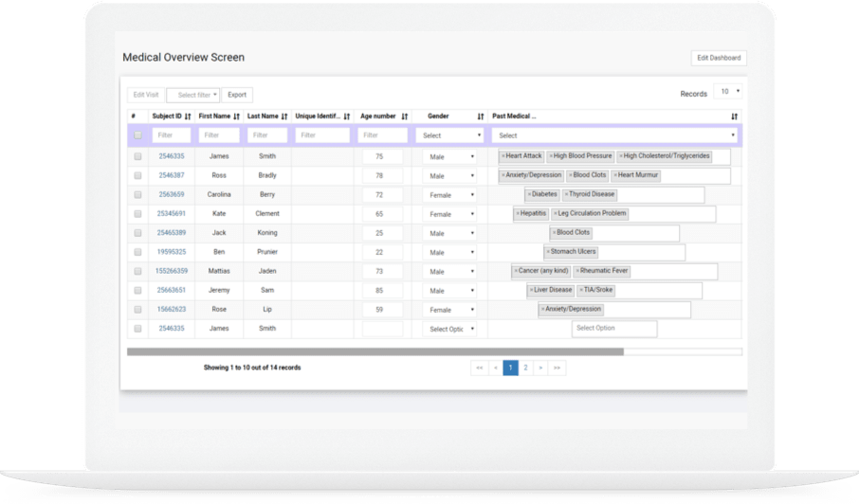
Task: Open Gender filter Select dropdown
Action: pos(449,135)
